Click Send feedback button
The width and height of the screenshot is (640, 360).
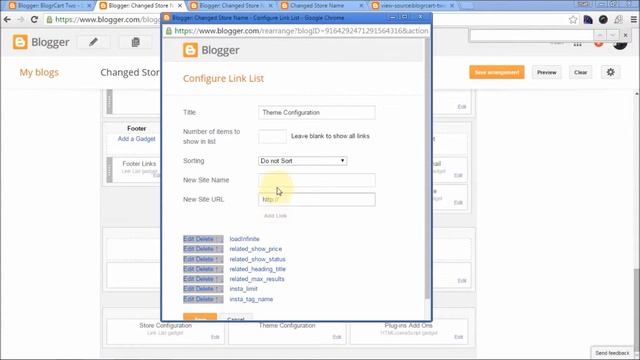(x=612, y=353)
